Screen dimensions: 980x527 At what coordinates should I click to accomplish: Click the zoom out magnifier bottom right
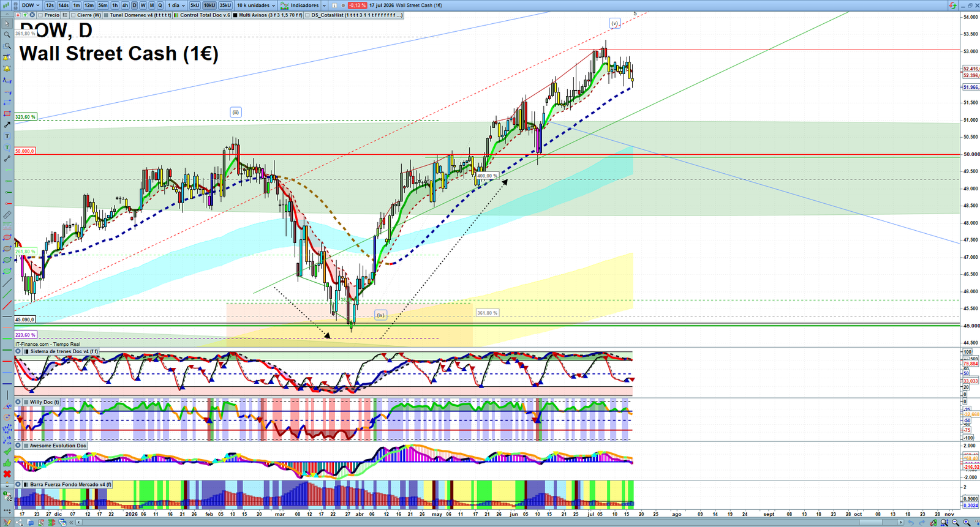point(956,522)
